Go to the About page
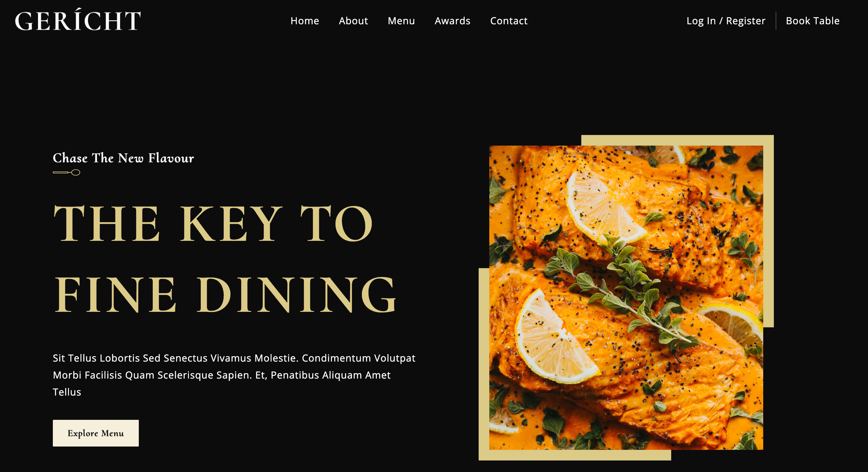 point(353,21)
